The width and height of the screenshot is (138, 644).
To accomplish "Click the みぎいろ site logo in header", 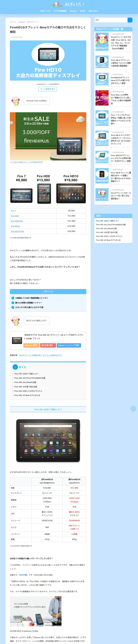I will click(69, 4).
